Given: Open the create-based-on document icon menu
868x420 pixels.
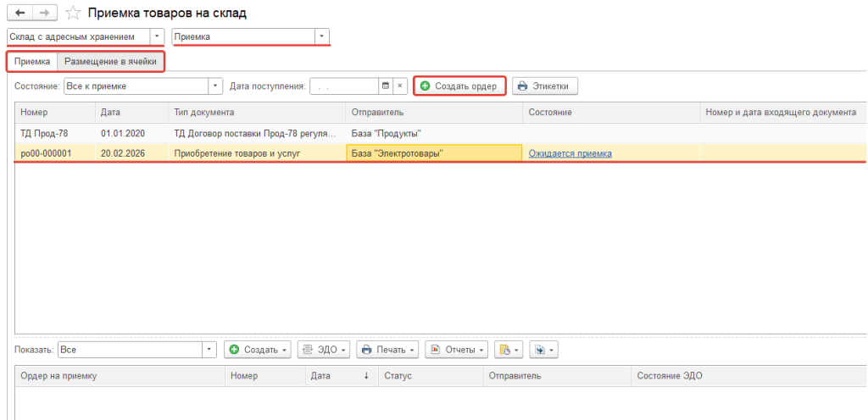Looking at the screenshot, I should click(508, 350).
